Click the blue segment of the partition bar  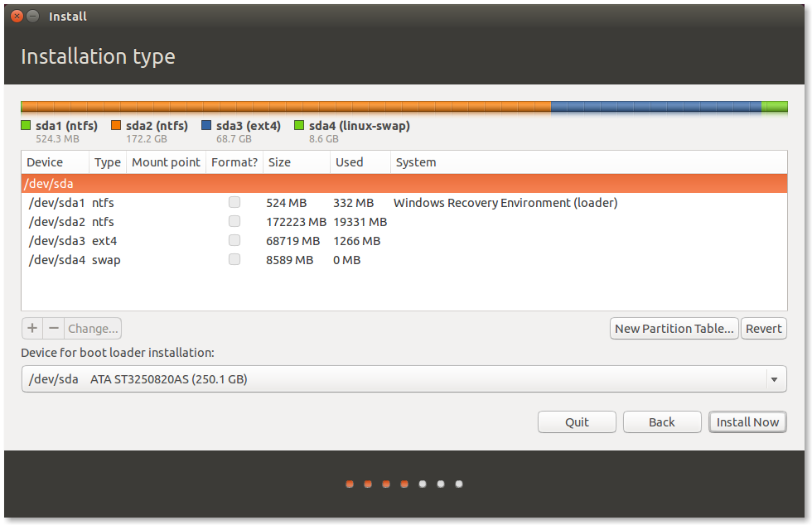point(655,107)
